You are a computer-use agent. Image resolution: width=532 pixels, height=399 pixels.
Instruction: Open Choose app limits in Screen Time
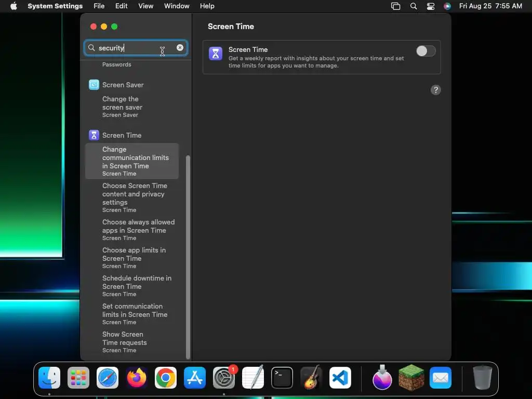pos(131,258)
